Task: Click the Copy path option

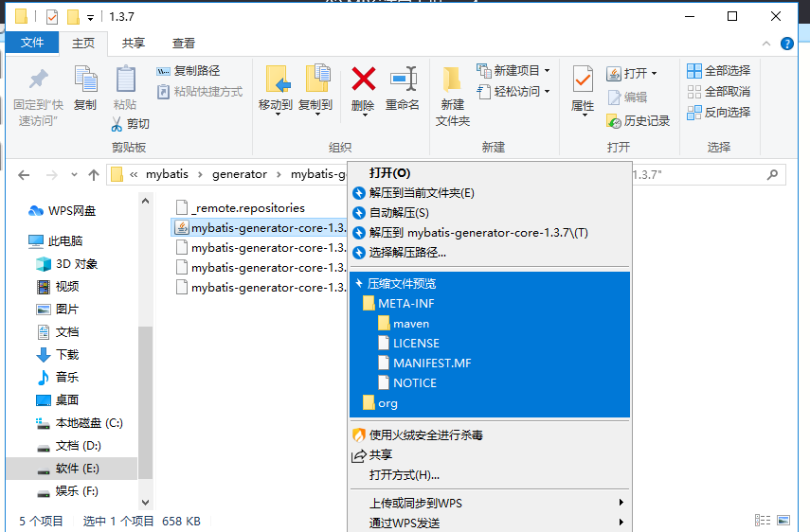Action: pos(189,71)
